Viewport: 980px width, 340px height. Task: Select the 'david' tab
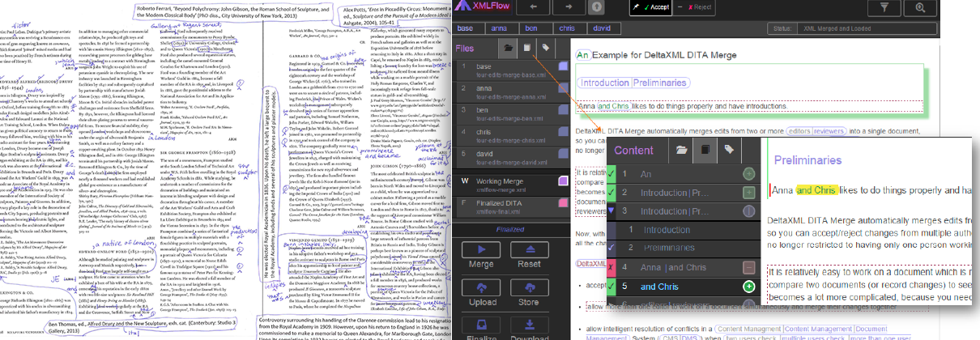click(x=603, y=28)
